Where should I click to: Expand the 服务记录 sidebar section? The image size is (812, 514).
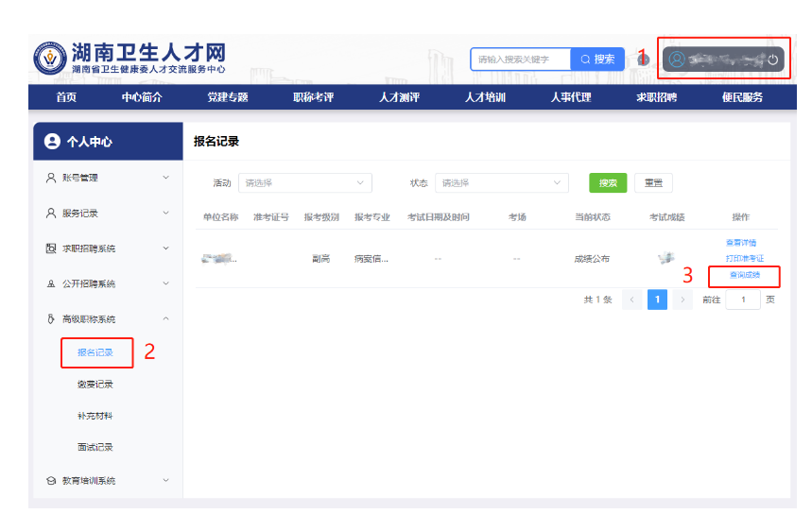[166, 214]
